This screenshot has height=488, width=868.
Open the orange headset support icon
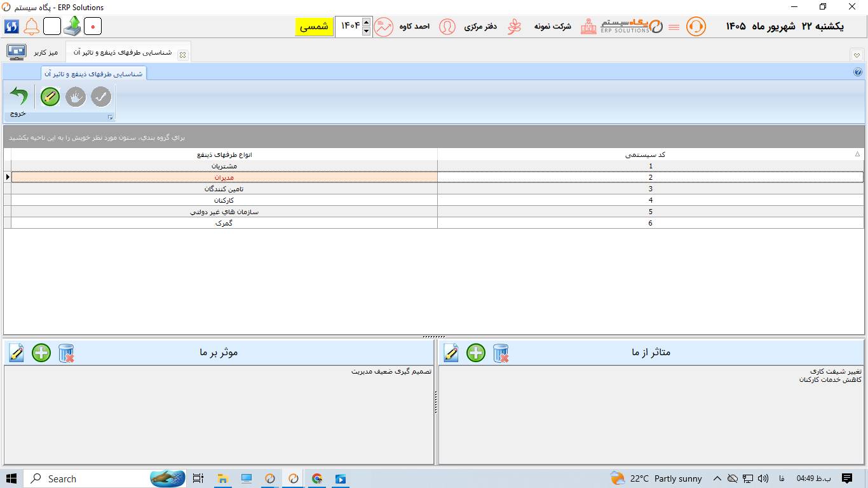(696, 27)
